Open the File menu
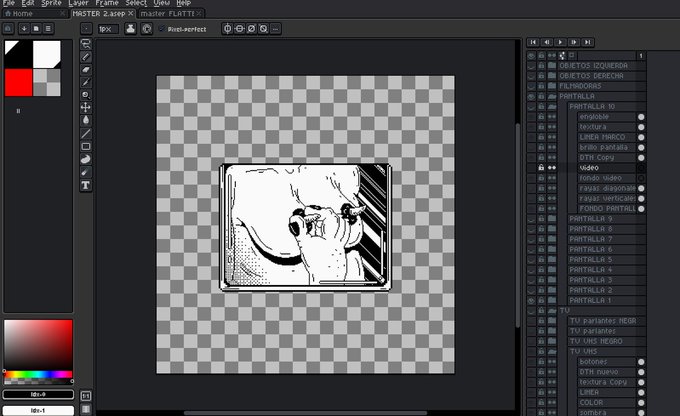680x416 pixels. (x=9, y=3)
